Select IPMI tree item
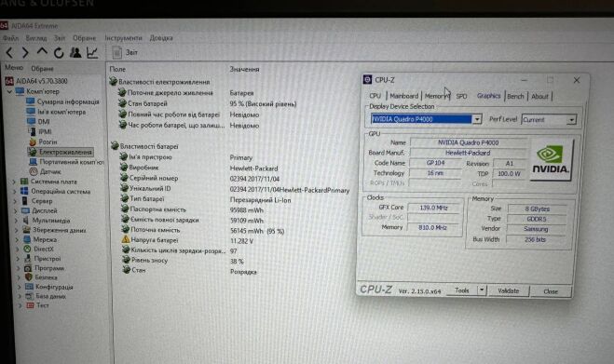 point(39,131)
